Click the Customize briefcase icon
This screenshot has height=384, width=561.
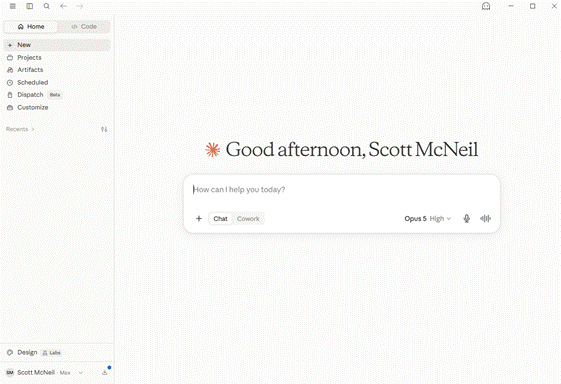tap(10, 108)
